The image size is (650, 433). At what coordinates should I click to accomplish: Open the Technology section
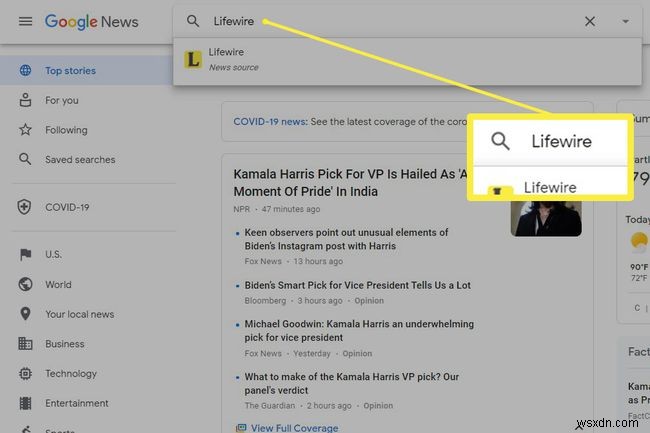[x=71, y=374]
